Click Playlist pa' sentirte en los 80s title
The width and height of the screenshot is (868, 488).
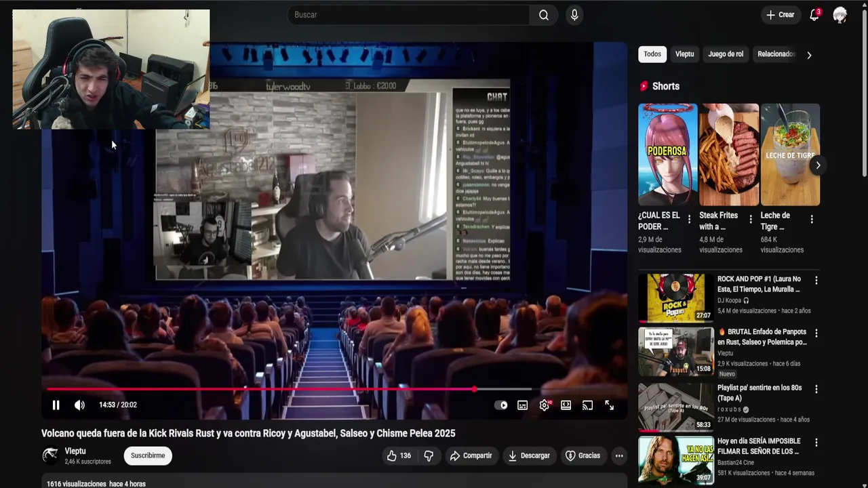(759, 393)
